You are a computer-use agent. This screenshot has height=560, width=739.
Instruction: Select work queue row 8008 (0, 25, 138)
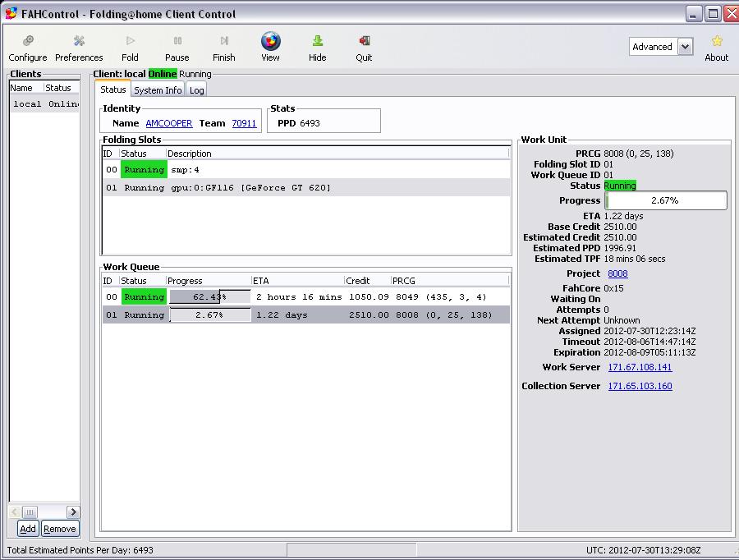coord(306,314)
